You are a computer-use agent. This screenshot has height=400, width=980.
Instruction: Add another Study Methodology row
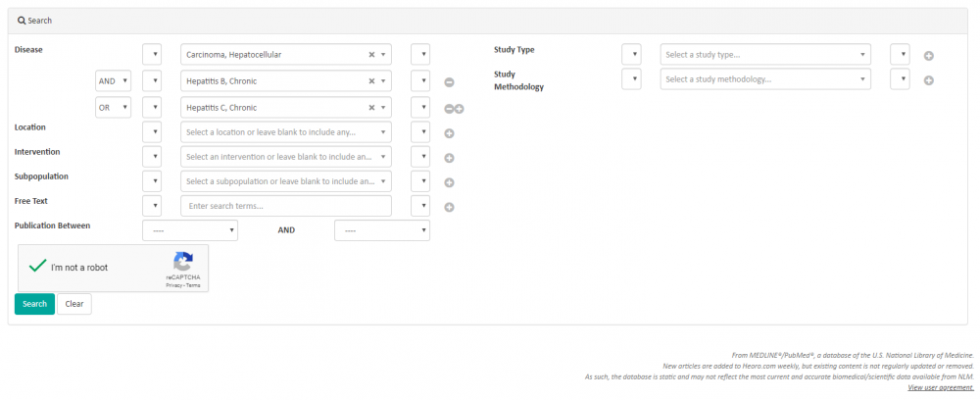click(928, 80)
